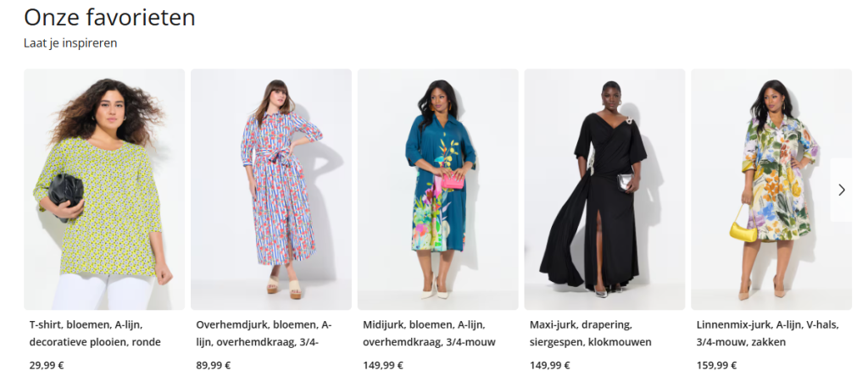Click the 149,99 € price under the Maxi-jurk
This screenshot has height=387, width=868.
coord(549,366)
